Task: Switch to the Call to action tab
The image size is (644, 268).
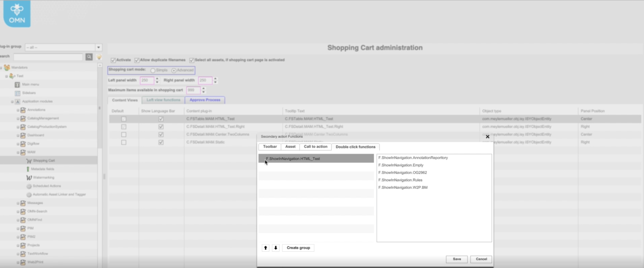Action: 315,147
